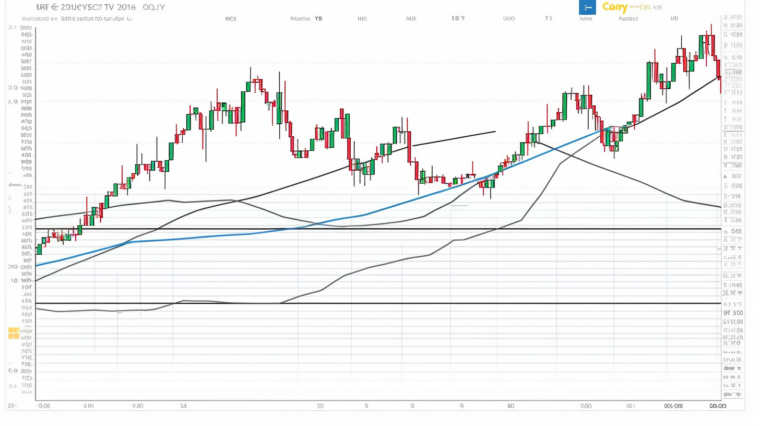
Task: Click the first candlestick at far left
Action: tap(38, 247)
